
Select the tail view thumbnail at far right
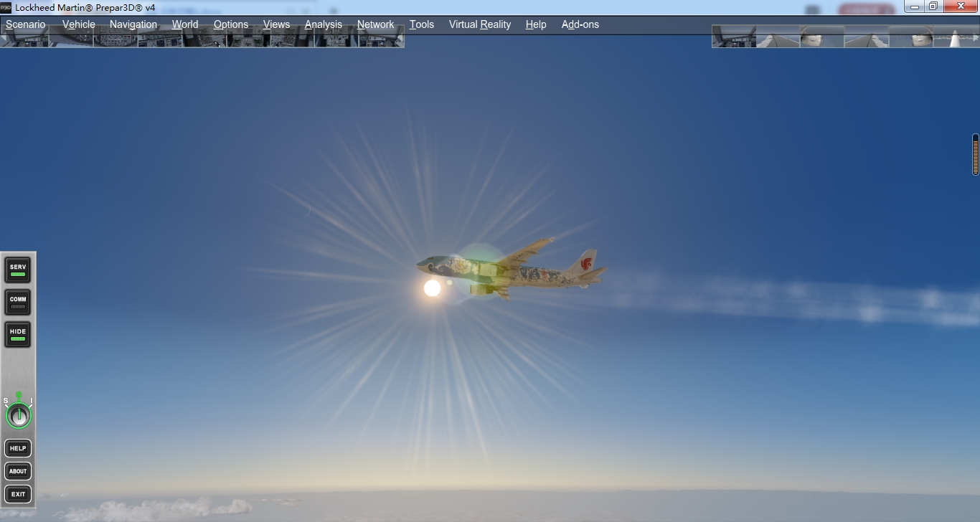pyautogui.click(x=956, y=37)
